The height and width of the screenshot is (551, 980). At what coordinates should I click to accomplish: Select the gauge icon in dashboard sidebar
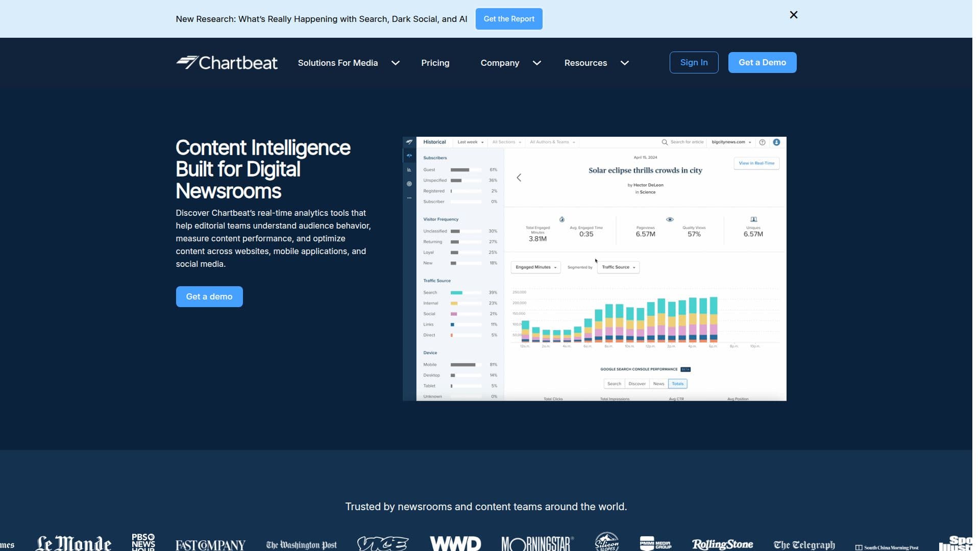(409, 156)
